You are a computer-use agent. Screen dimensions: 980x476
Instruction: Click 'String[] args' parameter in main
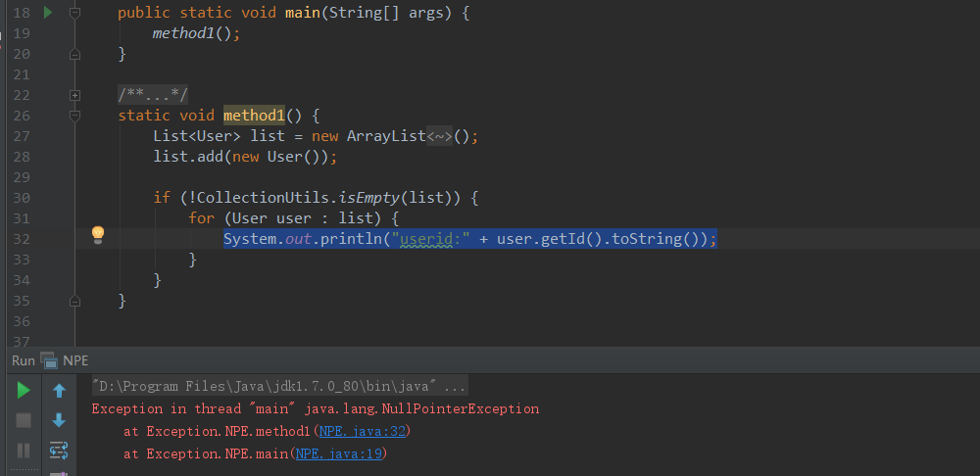coord(387,13)
